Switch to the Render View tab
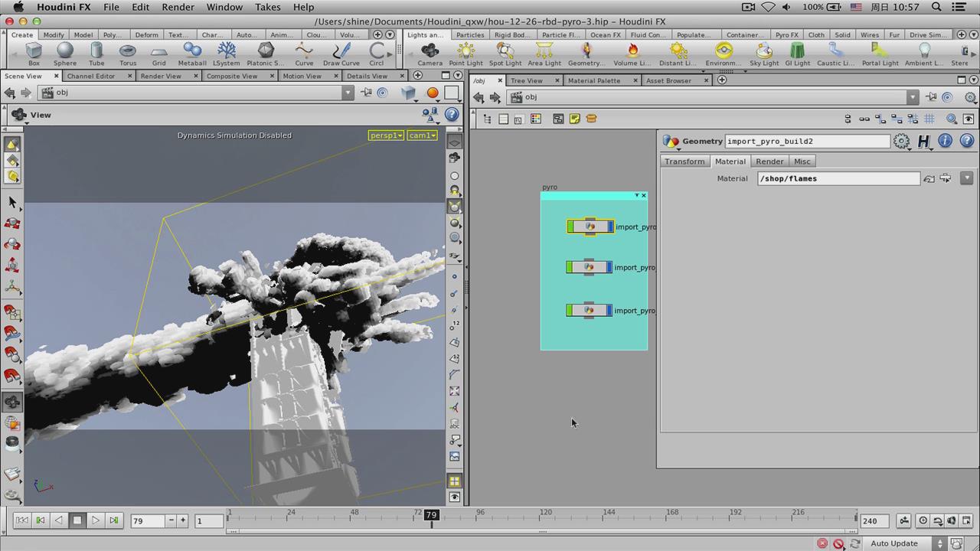This screenshot has width=980, height=551. click(161, 76)
